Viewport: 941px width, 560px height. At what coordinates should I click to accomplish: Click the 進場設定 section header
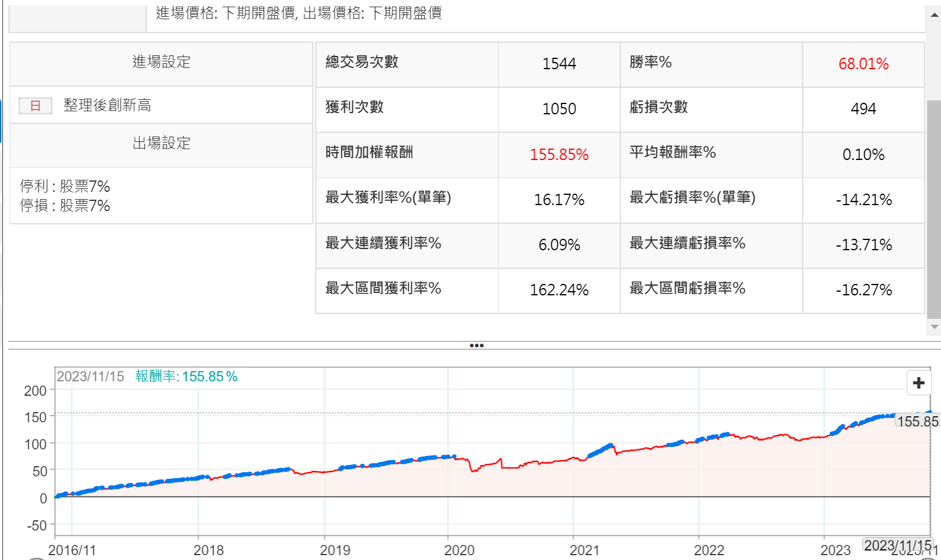(x=161, y=62)
